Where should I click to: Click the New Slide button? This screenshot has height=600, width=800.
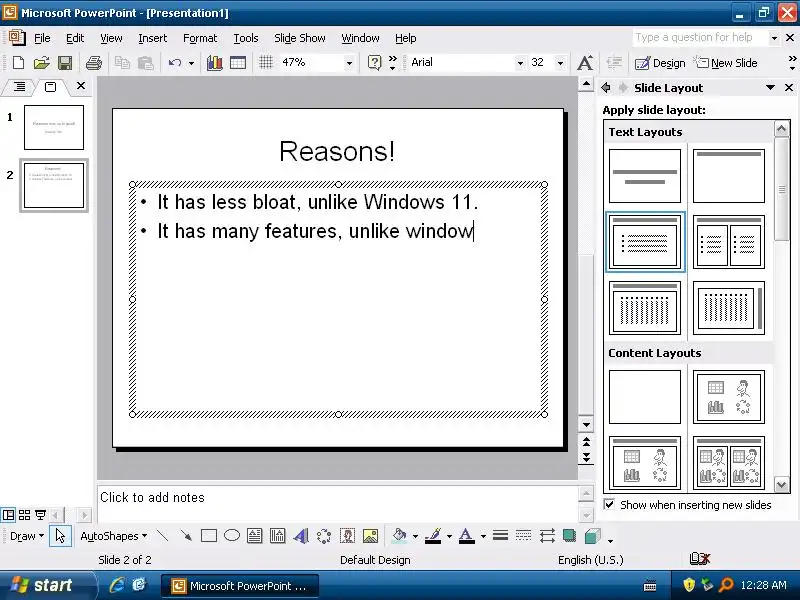[725, 63]
